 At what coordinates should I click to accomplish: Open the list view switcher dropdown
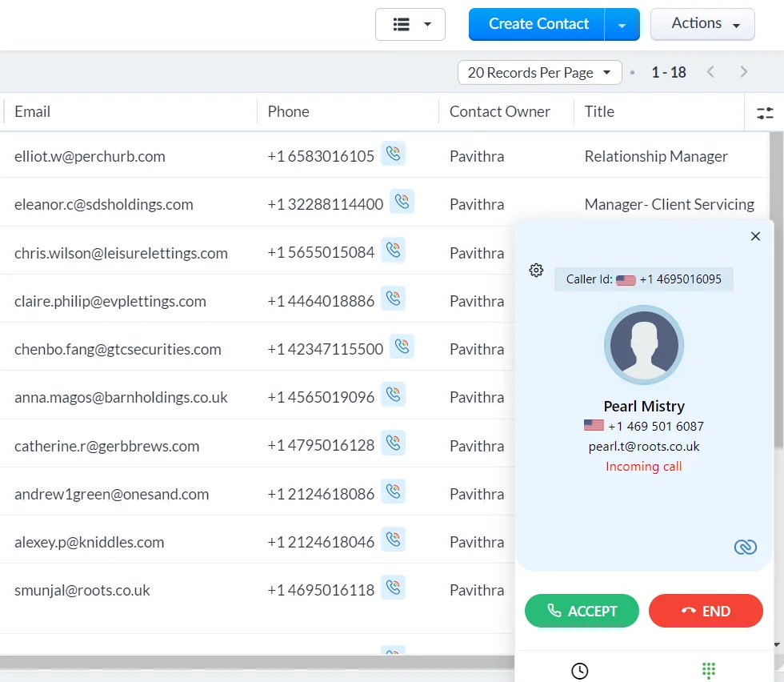410,24
